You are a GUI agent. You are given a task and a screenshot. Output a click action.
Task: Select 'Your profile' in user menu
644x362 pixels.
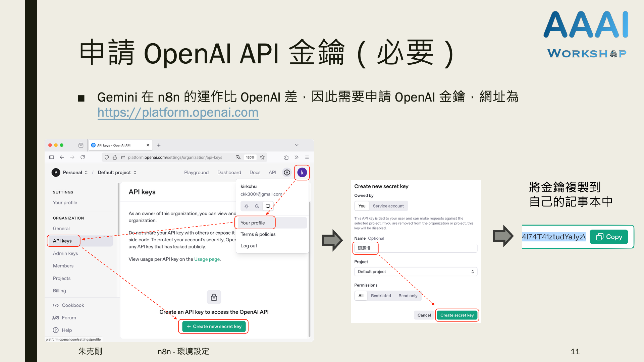click(253, 223)
